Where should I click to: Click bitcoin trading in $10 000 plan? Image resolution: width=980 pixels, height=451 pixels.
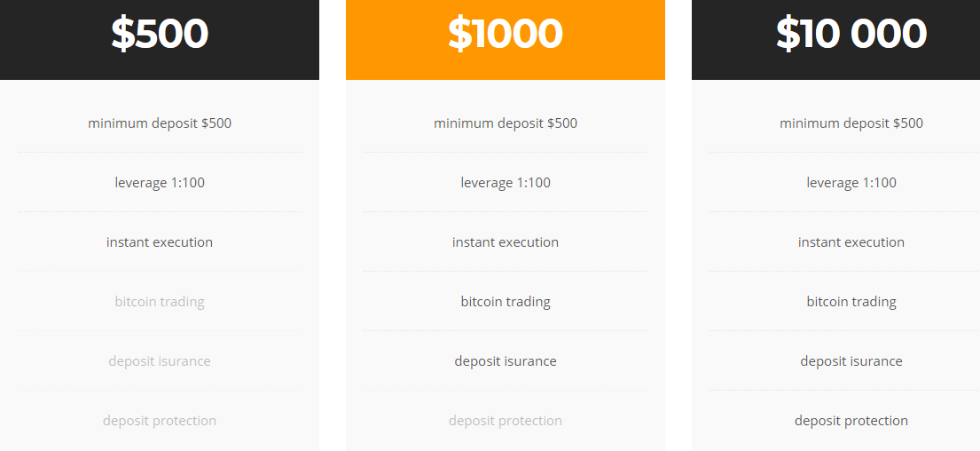pyautogui.click(x=851, y=302)
